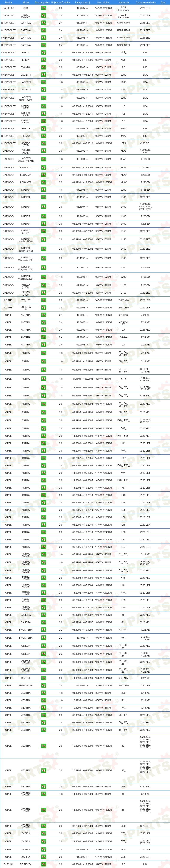The image size is (170, 868).
Task: Click the 'Z 24 XED' engine code cell
Action: click(145, 330)
